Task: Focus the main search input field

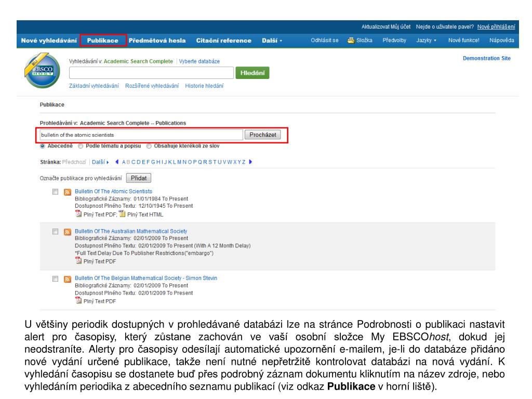Action: 151,73
